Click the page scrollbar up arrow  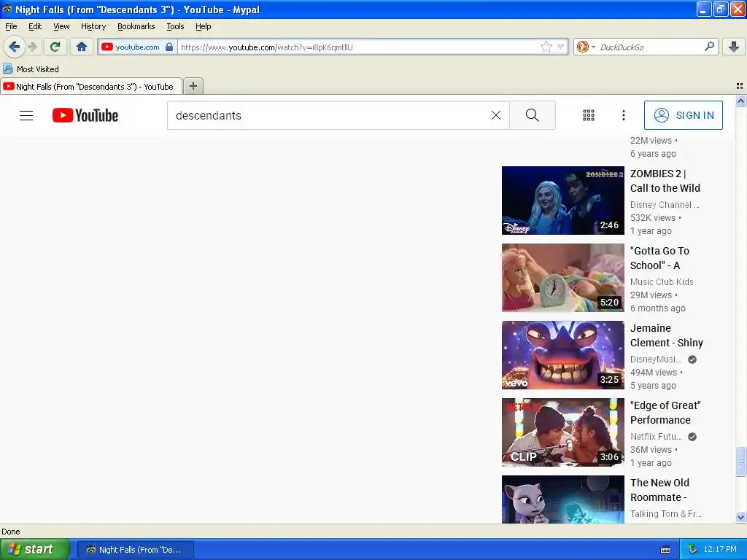pos(740,101)
